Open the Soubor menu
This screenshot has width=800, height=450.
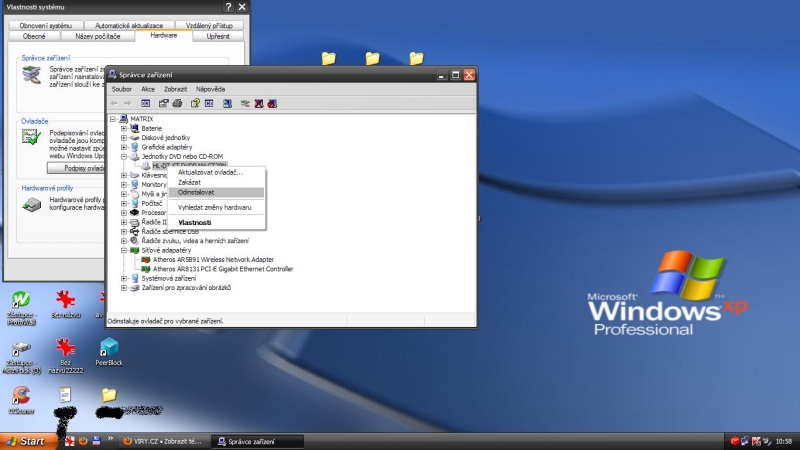click(121, 89)
